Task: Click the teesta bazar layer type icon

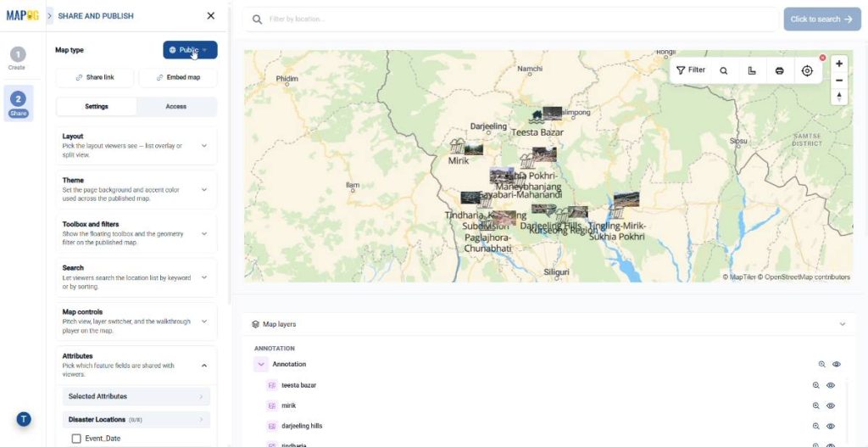Action: pyautogui.click(x=271, y=386)
